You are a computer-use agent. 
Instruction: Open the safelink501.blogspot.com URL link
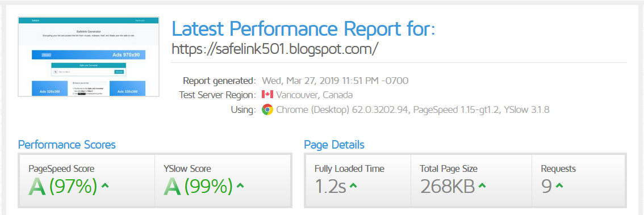point(274,49)
